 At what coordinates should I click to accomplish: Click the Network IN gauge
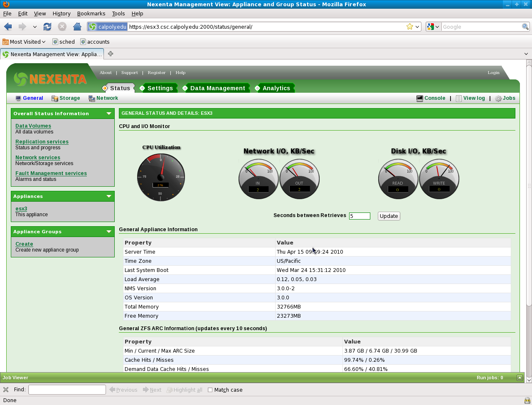tap(258, 179)
